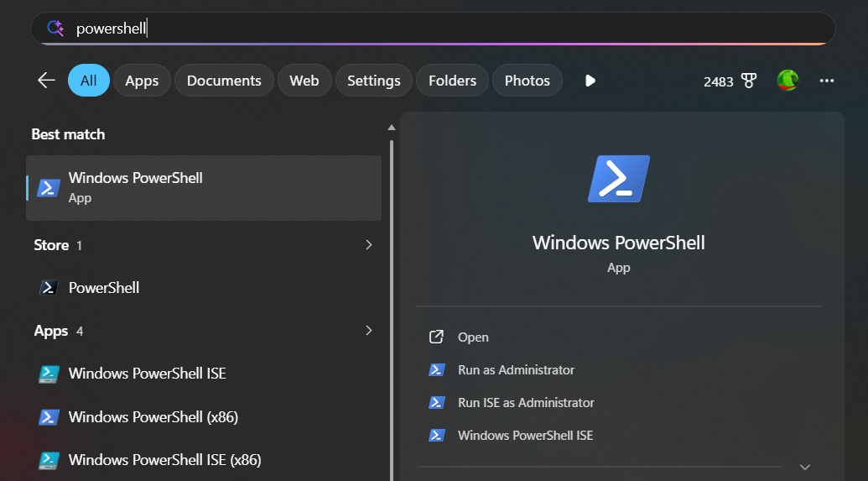Click the Run ISE as Administrator icon
868x481 pixels.
pyautogui.click(x=437, y=402)
